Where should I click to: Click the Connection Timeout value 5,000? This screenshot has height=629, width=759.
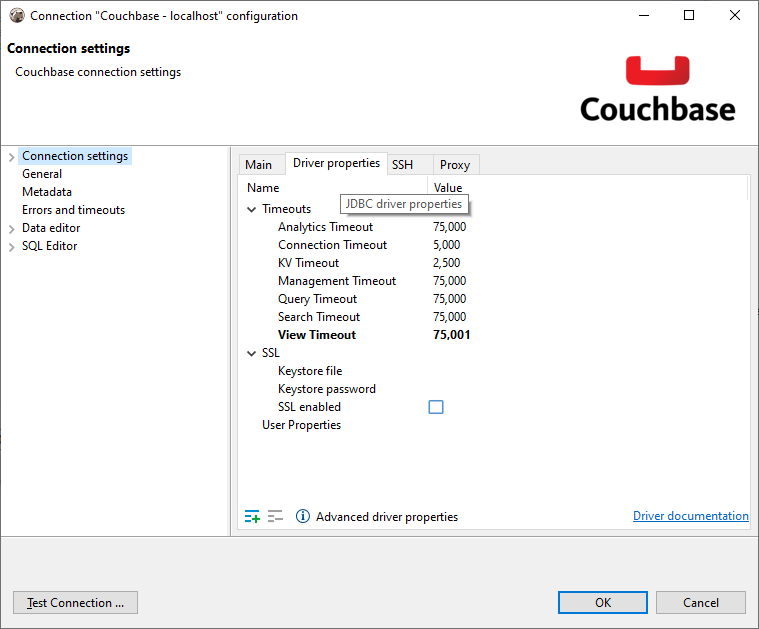(446, 245)
